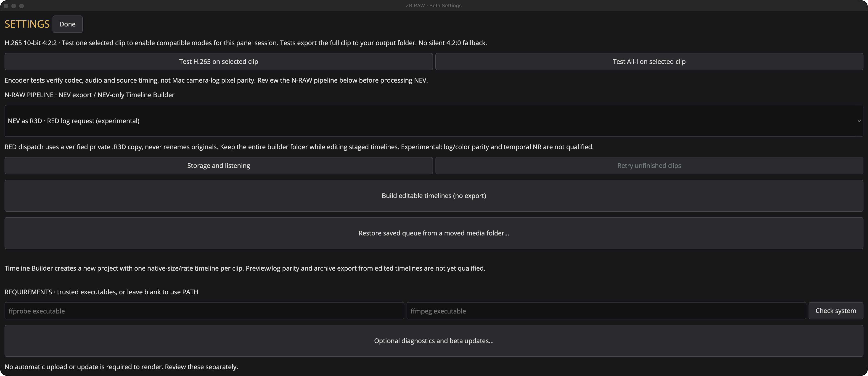The width and height of the screenshot is (868, 376).
Task: Click Retry unfinished clips
Action: click(649, 166)
